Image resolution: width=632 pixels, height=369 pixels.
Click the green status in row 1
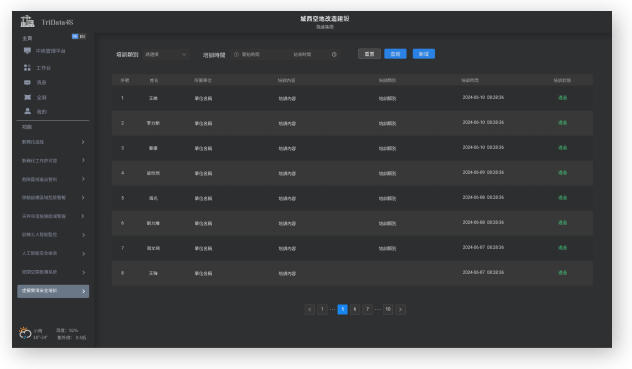pyautogui.click(x=562, y=98)
